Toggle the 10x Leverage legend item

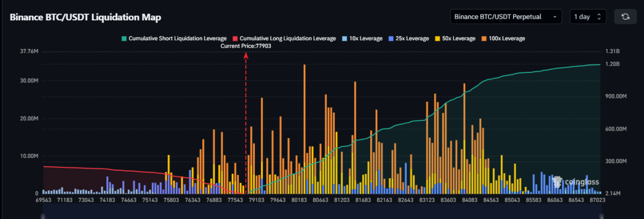362,39
